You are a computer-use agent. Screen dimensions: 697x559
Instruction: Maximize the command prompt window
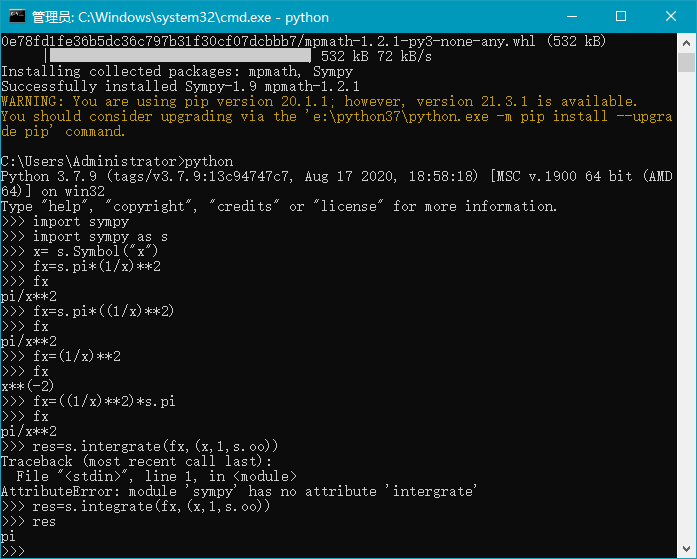click(621, 16)
